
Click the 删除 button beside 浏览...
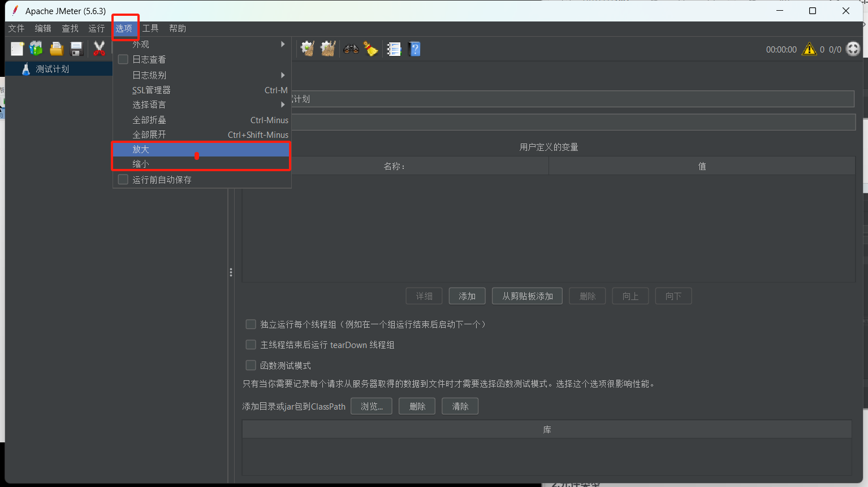click(417, 406)
